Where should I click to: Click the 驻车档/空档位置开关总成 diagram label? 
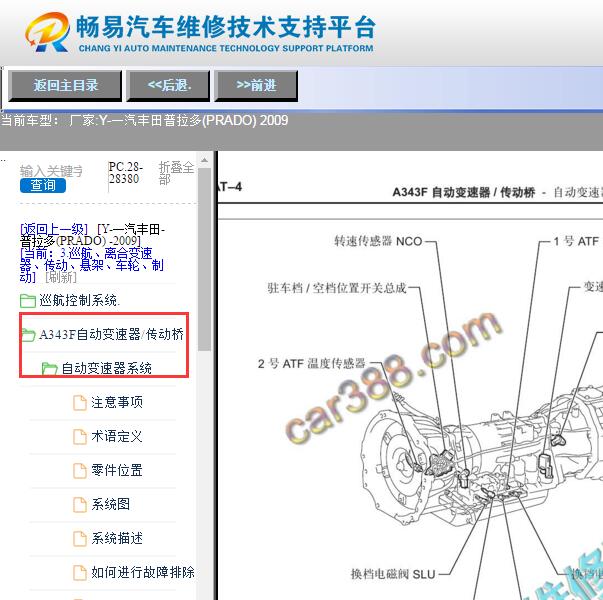[337, 288]
